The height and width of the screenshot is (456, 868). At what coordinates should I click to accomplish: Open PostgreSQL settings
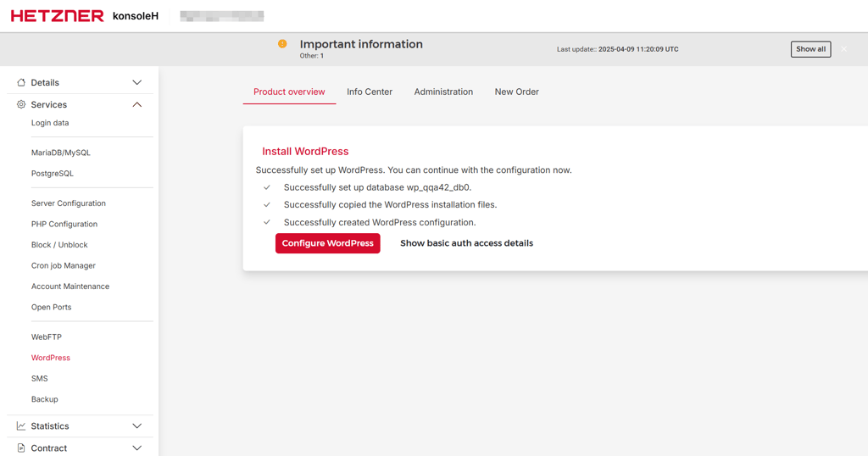click(x=52, y=174)
